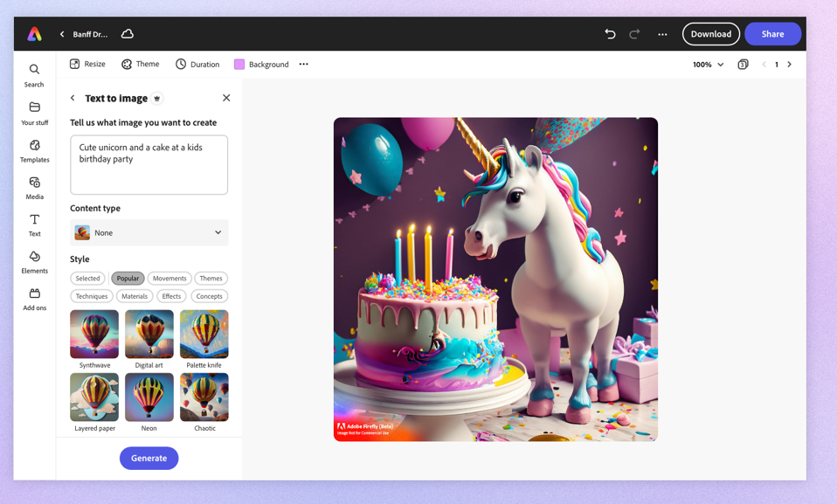Go to previous page arrow
Viewport: 837px width, 504px height.
pyautogui.click(x=764, y=65)
